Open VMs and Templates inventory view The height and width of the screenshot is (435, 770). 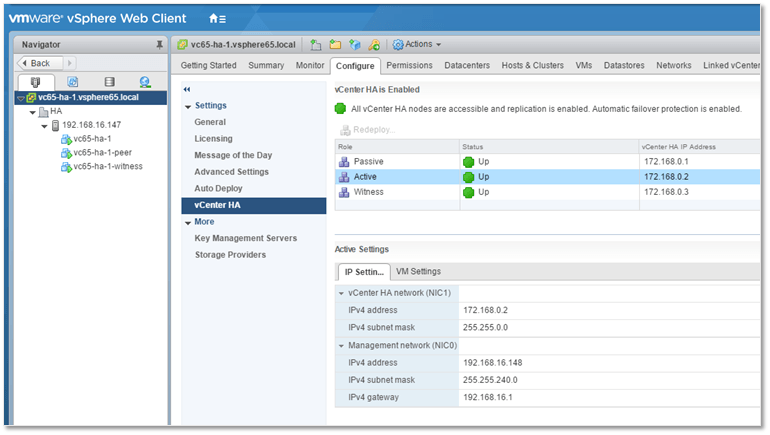73,82
